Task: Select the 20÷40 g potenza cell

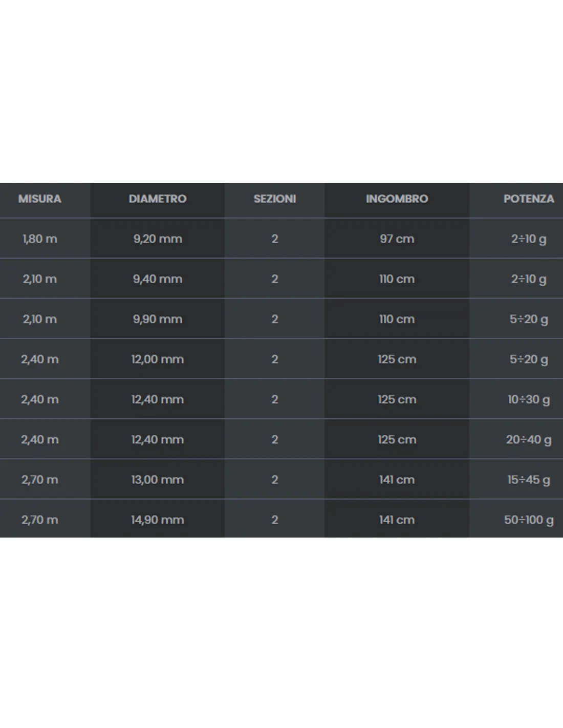Action: tap(529, 440)
